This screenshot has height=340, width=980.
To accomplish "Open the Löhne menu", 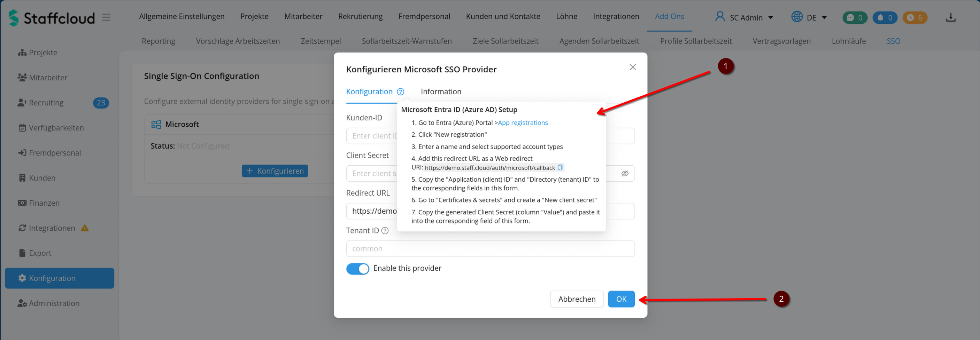I will coord(566,16).
